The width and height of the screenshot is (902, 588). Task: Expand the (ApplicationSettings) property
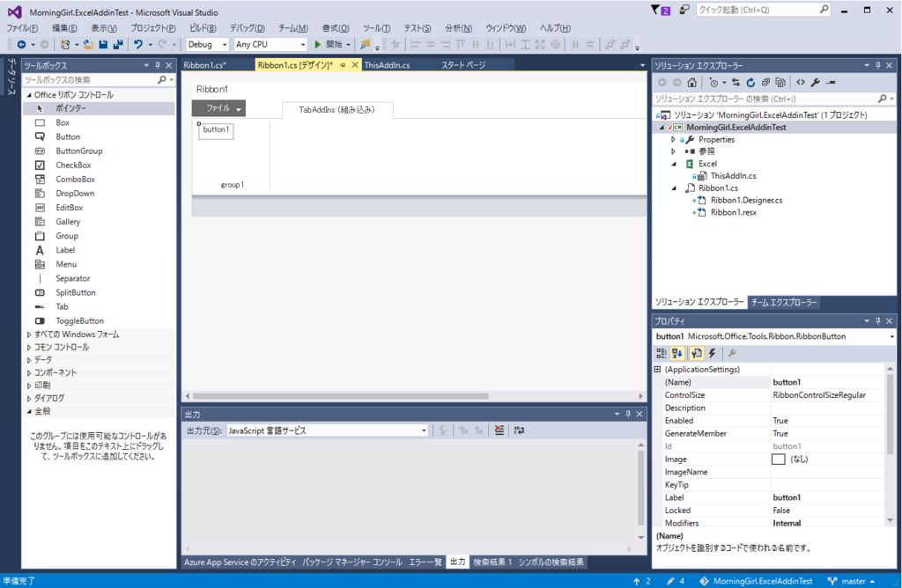(657, 370)
